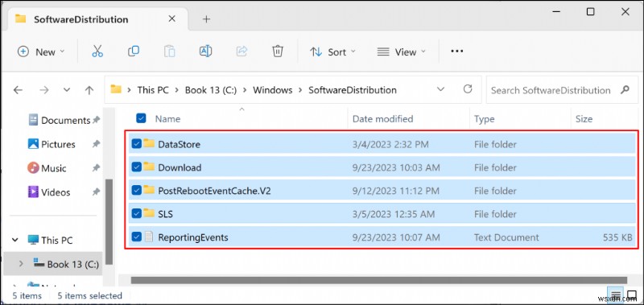Click the pin icon beside Pictures
The width and height of the screenshot is (644, 305).
click(96, 144)
